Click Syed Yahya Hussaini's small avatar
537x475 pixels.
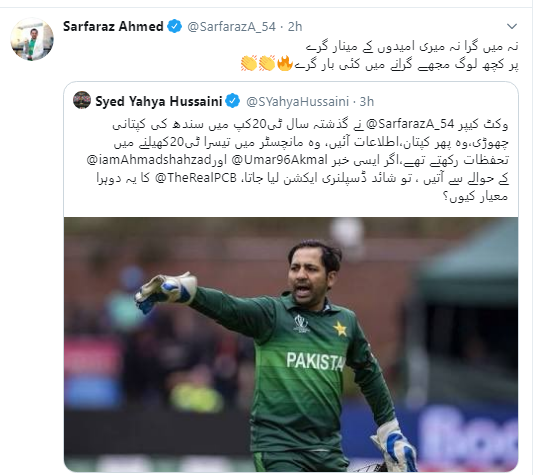pyautogui.click(x=82, y=100)
